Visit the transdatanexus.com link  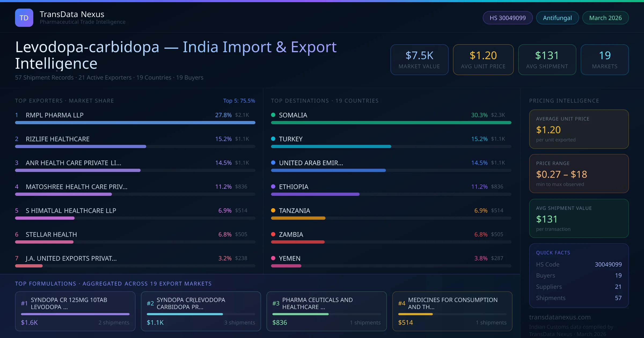click(559, 317)
